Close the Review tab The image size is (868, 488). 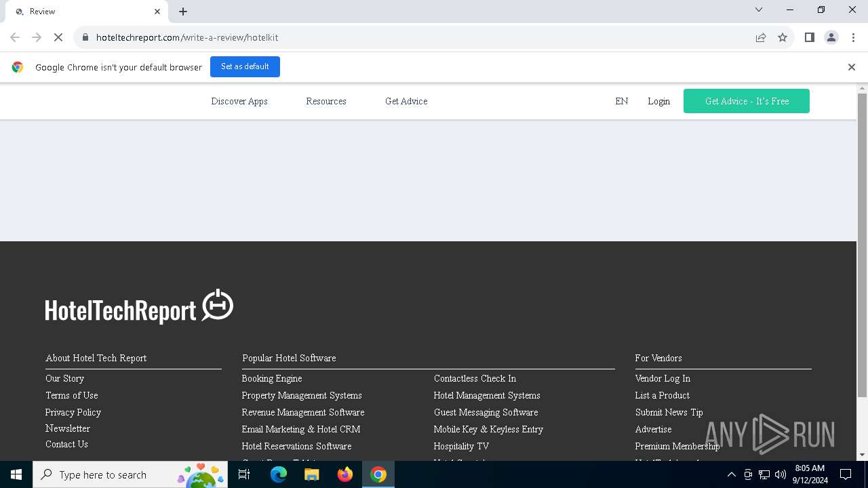coord(157,12)
